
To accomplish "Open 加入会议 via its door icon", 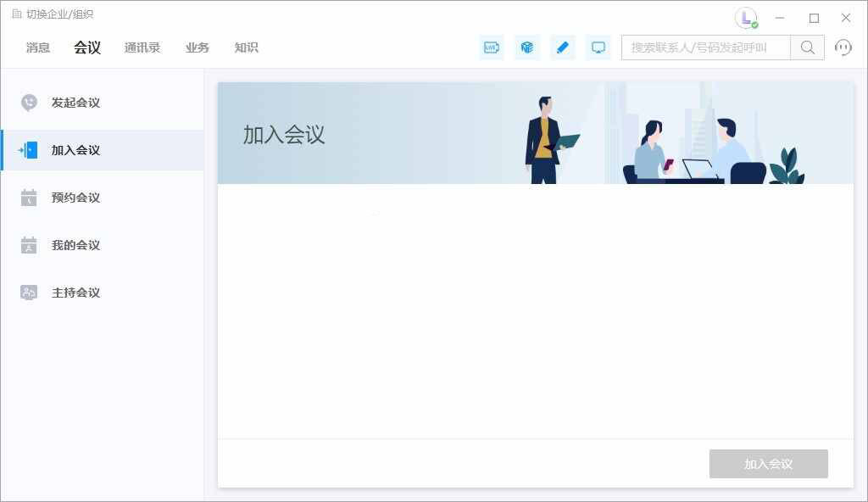I will point(28,149).
